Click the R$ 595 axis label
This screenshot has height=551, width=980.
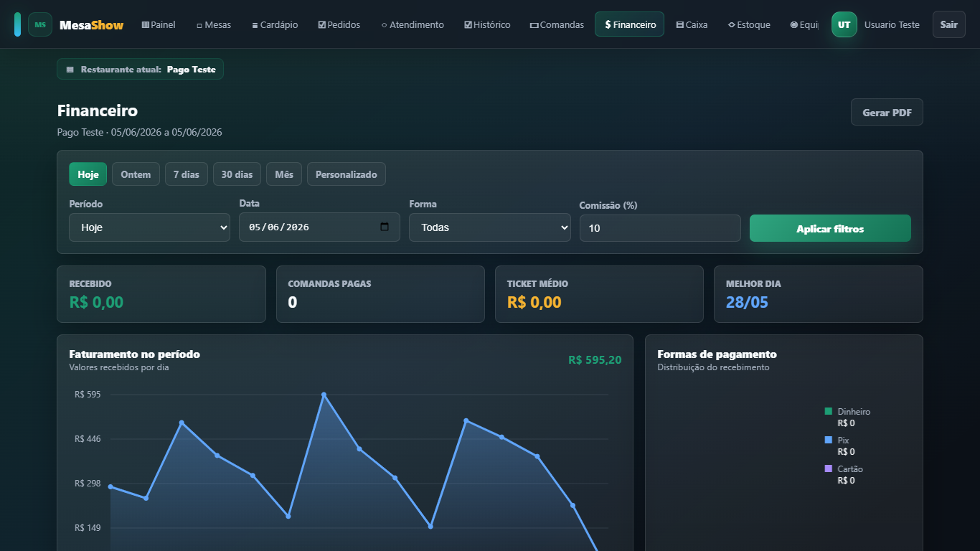88,394
